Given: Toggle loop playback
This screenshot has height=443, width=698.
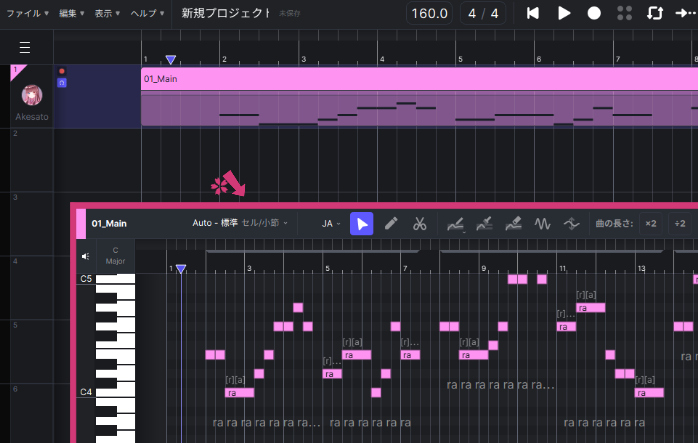Looking at the screenshot, I should click(x=655, y=13).
